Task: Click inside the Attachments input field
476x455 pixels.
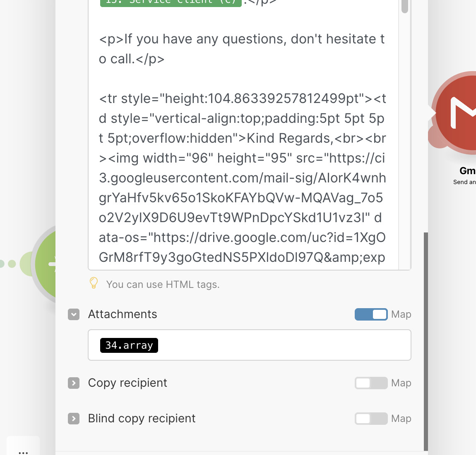Action: coord(250,345)
